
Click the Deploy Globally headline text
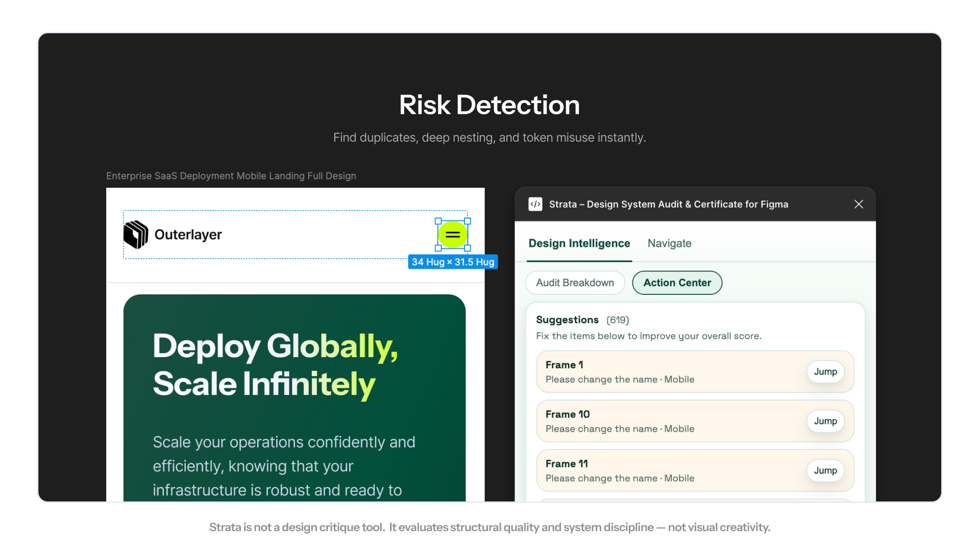[275, 364]
